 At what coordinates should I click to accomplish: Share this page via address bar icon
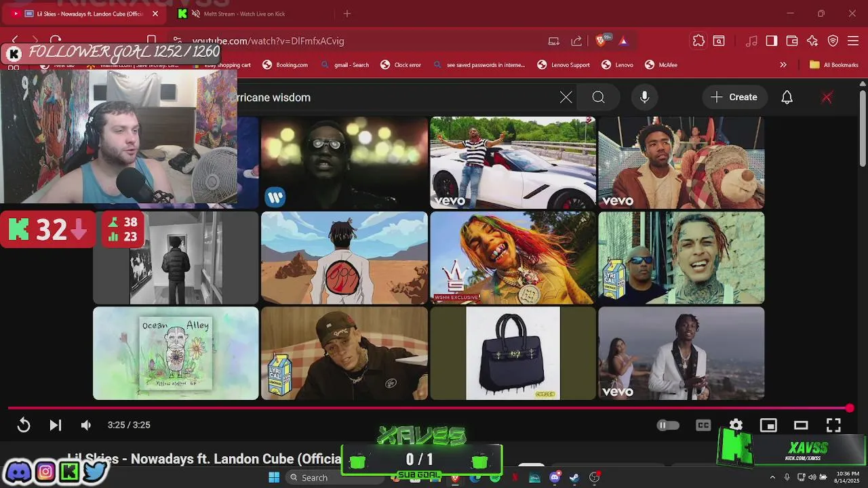(x=576, y=41)
